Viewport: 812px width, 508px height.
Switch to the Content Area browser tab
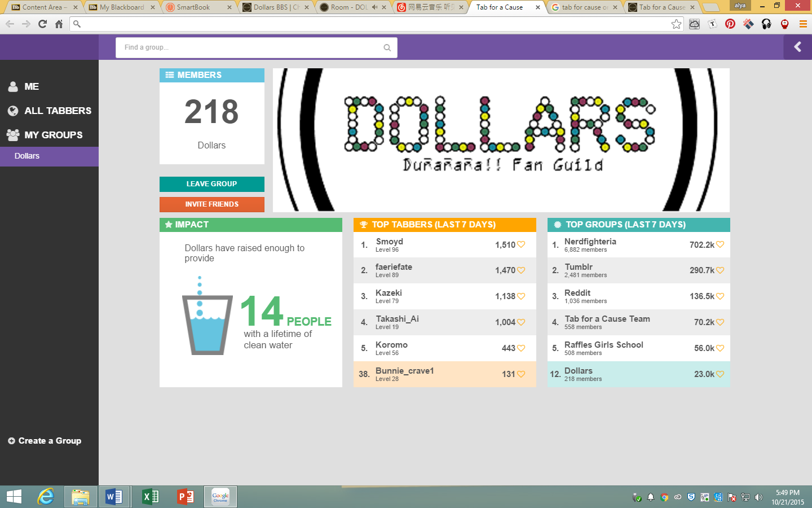[43, 7]
